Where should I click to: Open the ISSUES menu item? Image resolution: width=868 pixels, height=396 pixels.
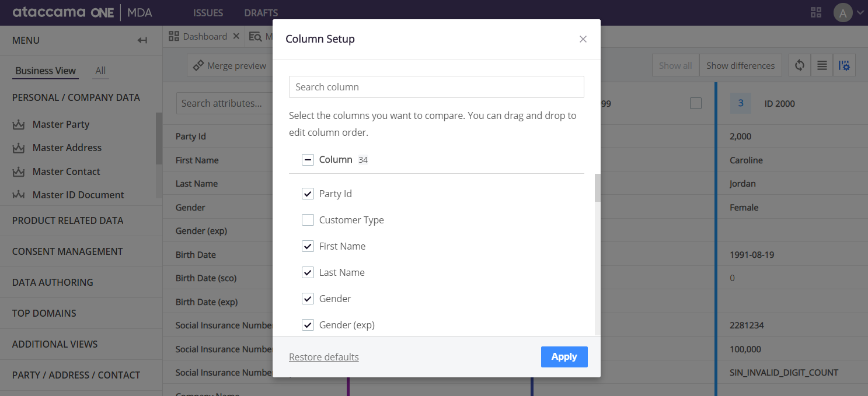click(x=208, y=13)
